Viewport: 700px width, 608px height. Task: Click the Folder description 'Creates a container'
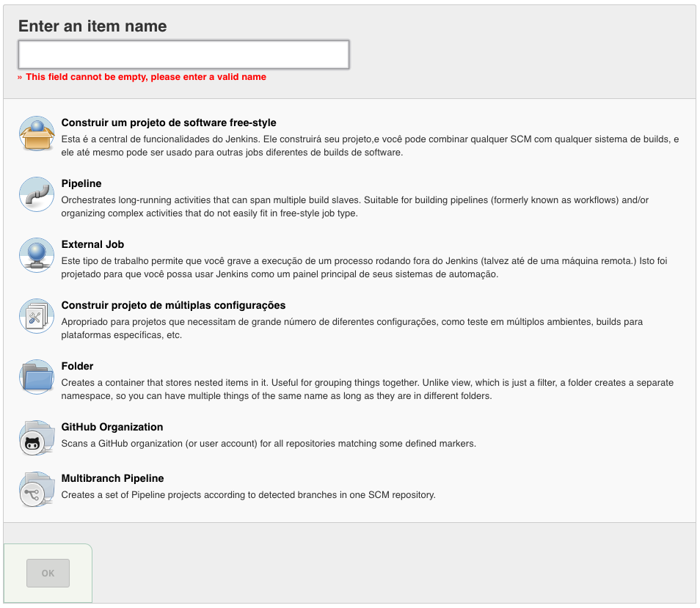pos(368,389)
